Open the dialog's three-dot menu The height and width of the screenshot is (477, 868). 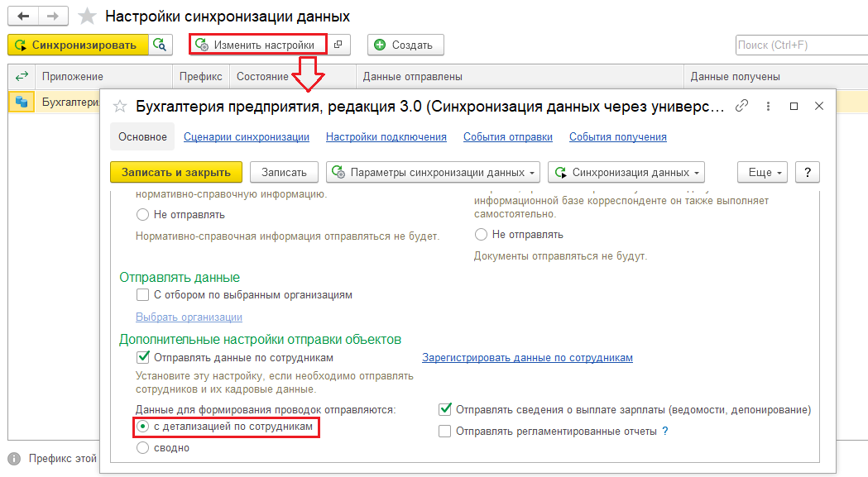click(x=768, y=106)
